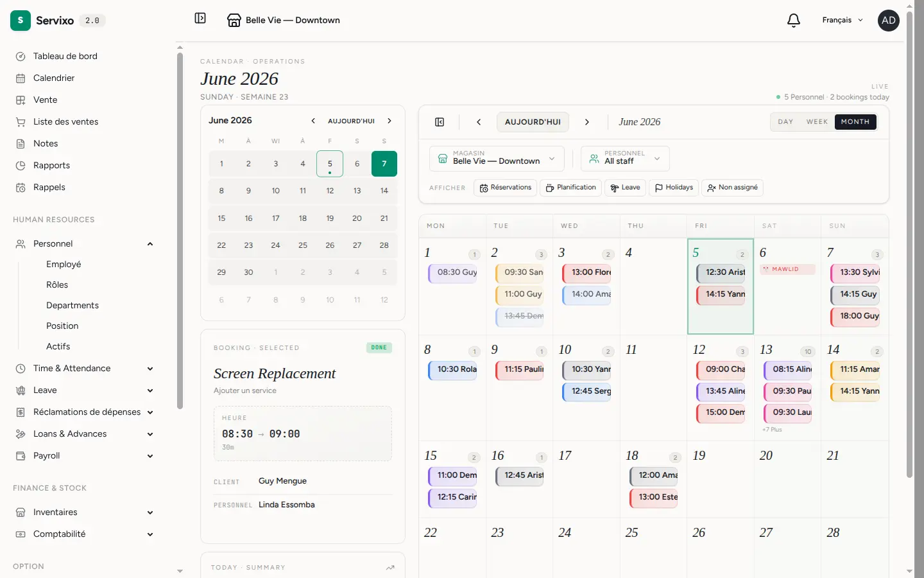Image resolution: width=924 pixels, height=578 pixels.
Task: Expand the Payroll sidebar section
Action: [x=84, y=456]
